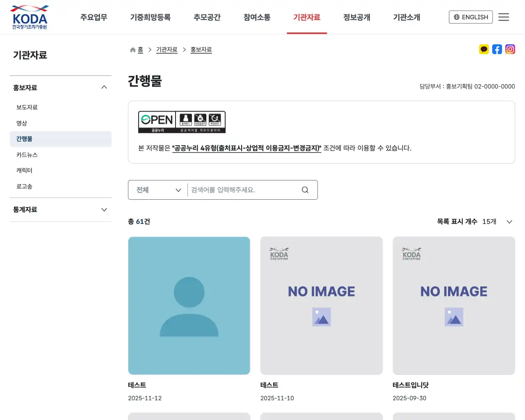The image size is (525, 420).
Task: Click the 공공누리 OPEN license mark
Action: coord(182,122)
